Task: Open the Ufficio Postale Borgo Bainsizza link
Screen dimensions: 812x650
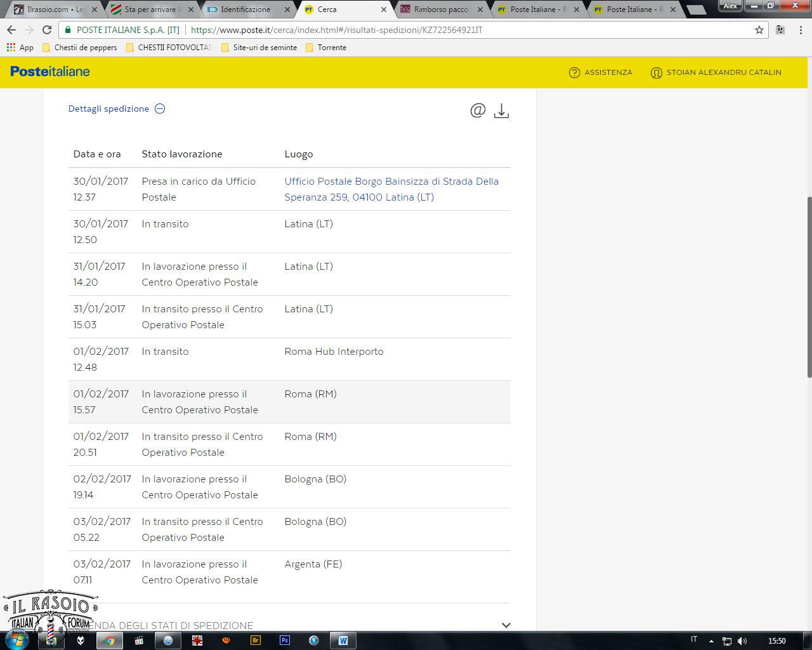Action: click(x=391, y=189)
